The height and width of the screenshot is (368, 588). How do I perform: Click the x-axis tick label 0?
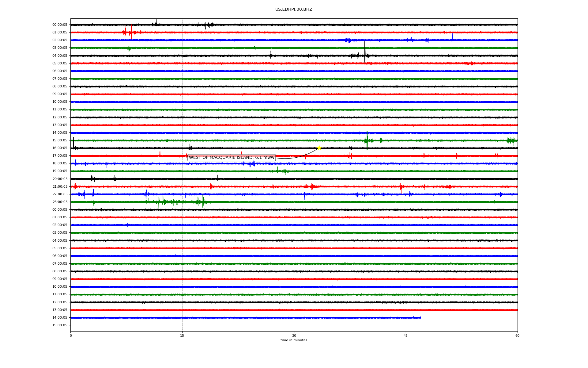coord(71,336)
